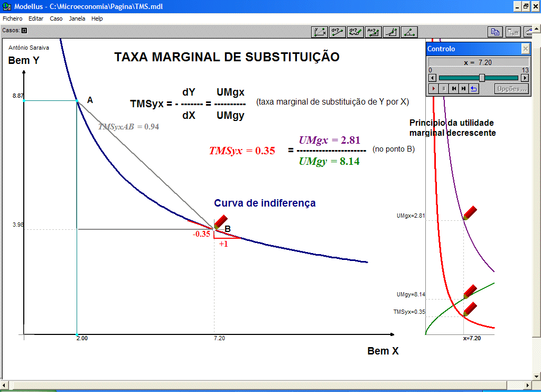
Task: Click the Opções... button in Controlo panel
Action: click(511, 89)
